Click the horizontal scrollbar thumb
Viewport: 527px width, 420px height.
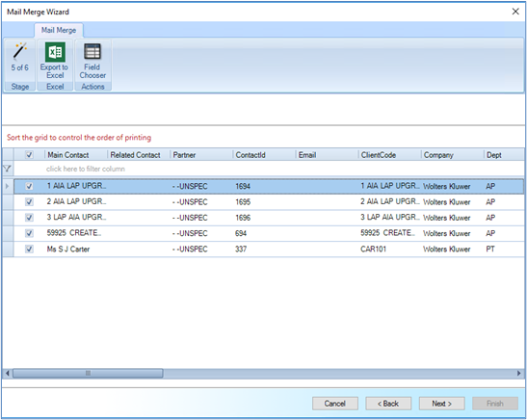pos(88,373)
